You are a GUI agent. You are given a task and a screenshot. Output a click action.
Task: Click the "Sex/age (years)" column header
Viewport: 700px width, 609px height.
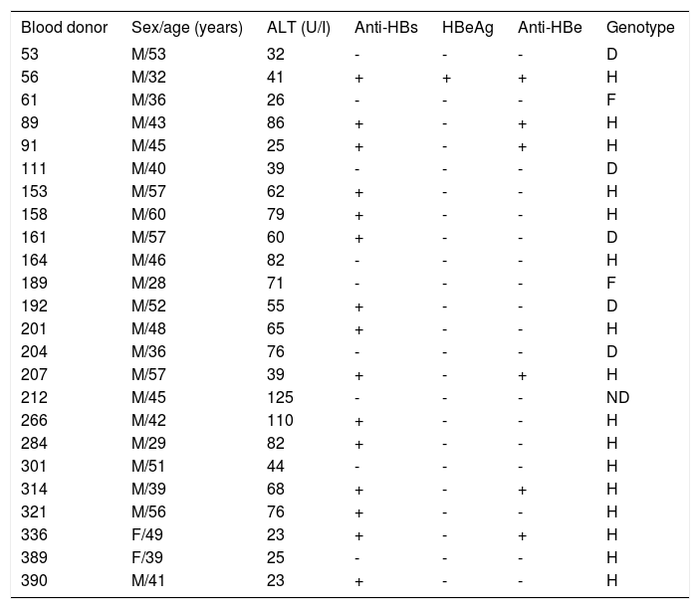point(187,27)
